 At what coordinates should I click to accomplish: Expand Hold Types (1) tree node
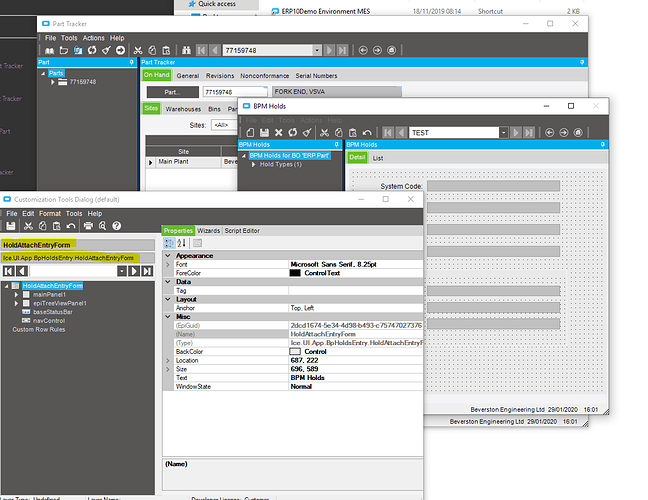click(253, 164)
